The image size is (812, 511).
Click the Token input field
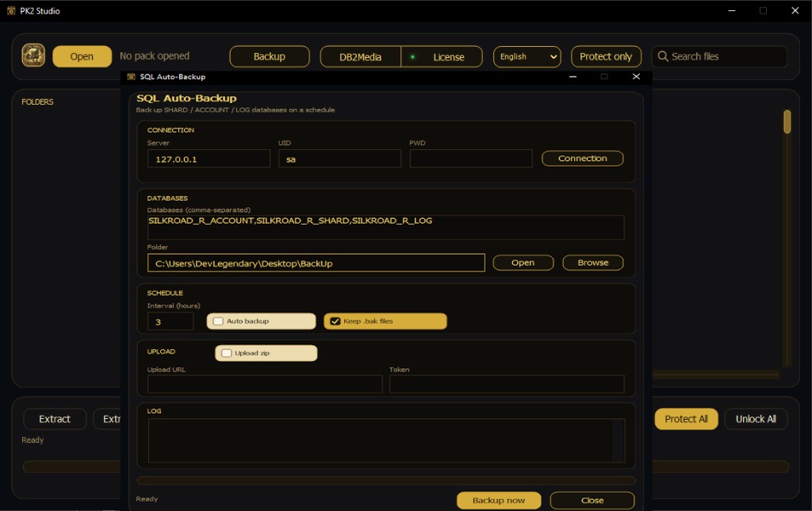click(x=507, y=384)
